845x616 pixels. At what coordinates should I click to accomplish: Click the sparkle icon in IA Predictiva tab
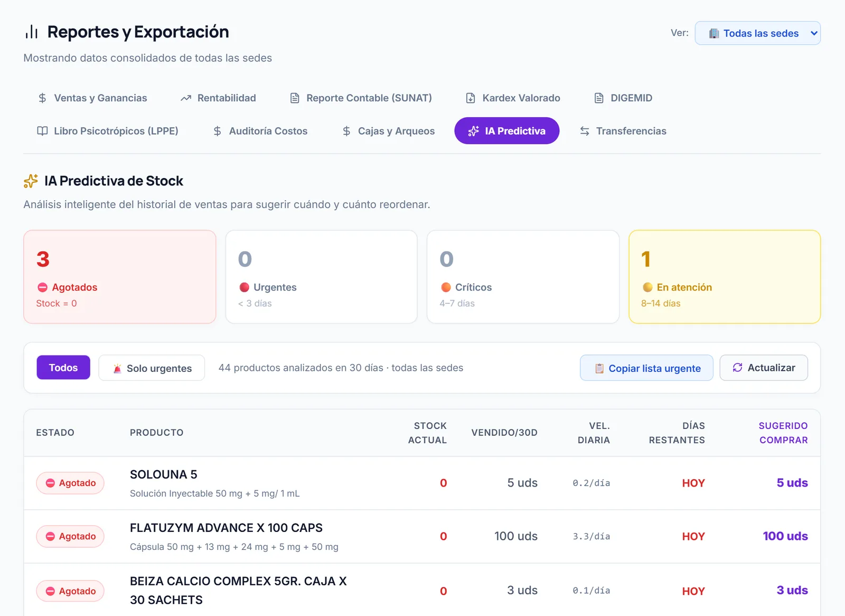click(x=473, y=131)
